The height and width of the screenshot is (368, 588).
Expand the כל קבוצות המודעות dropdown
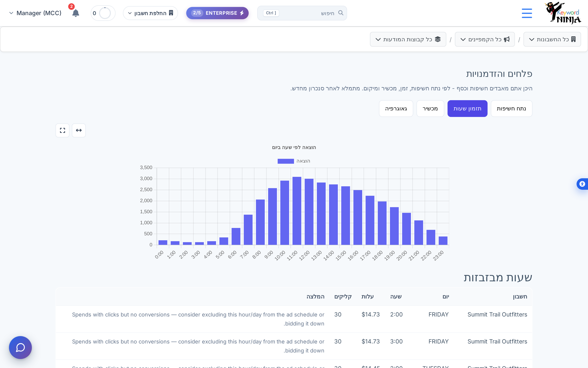coord(408,39)
